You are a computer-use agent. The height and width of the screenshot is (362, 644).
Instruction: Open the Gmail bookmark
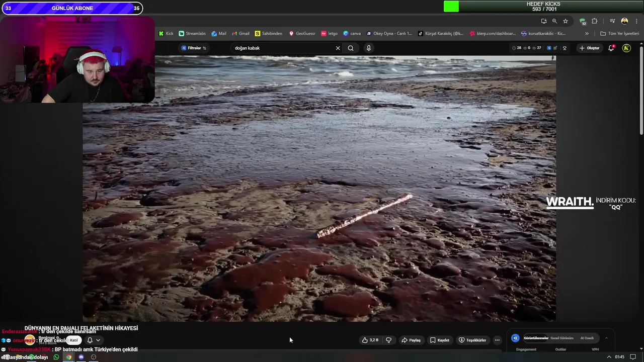(x=240, y=34)
